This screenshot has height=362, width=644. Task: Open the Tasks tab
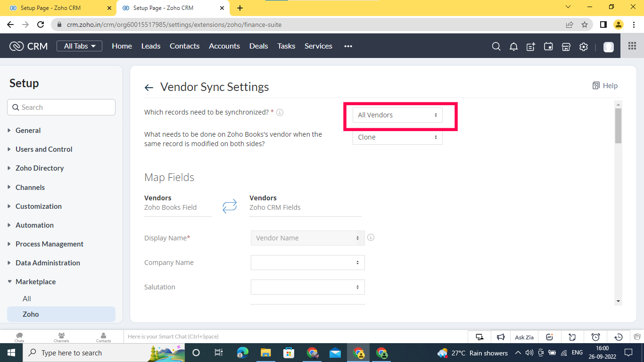(286, 46)
